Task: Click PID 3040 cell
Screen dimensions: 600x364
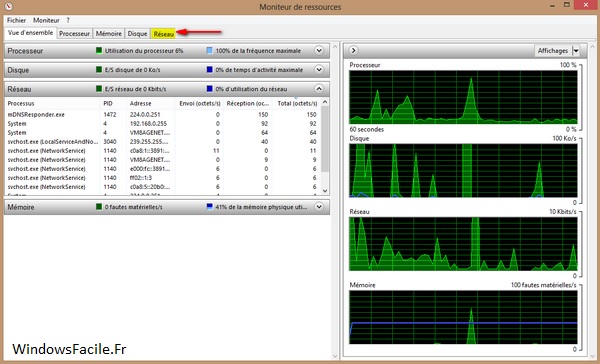Action: tap(110, 142)
